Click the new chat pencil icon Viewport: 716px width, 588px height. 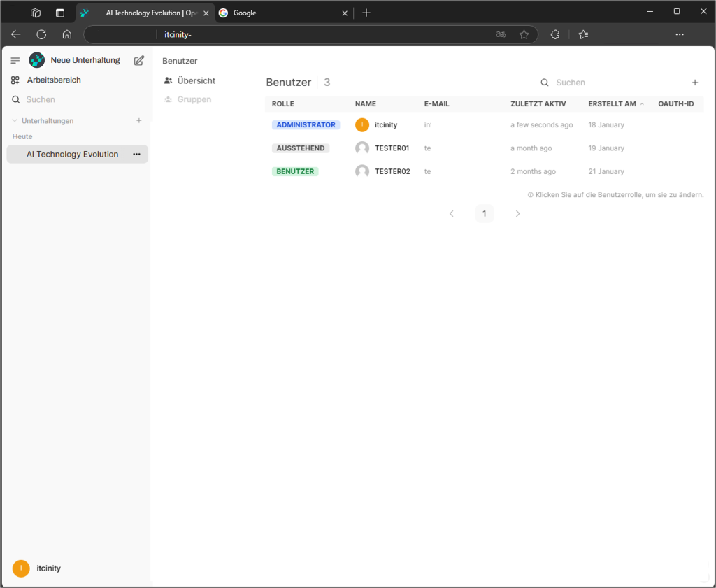(x=139, y=61)
